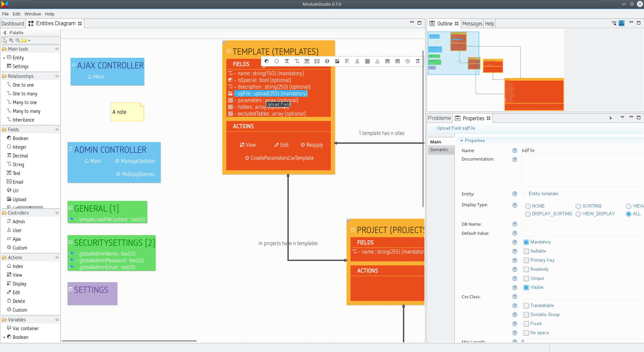Viewport: 644px width, 352px height.
Task: Select the CreateParametersCsvTemplate action
Action: 279,158
